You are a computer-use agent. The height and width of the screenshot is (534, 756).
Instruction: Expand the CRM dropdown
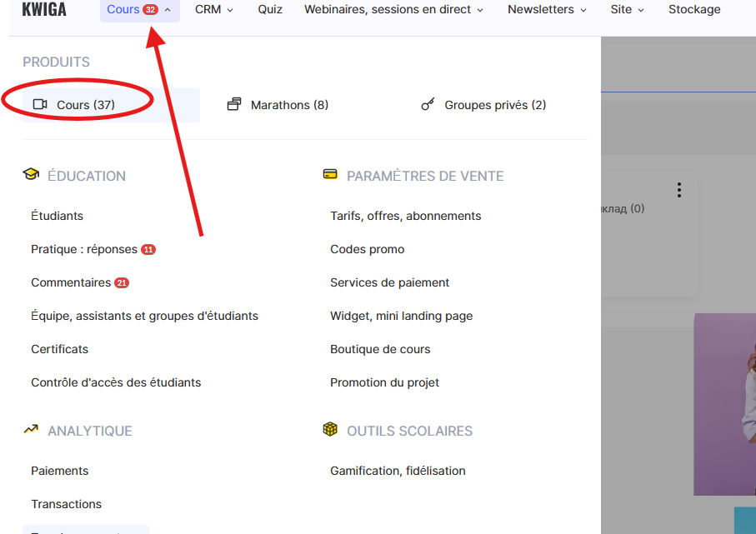click(213, 10)
